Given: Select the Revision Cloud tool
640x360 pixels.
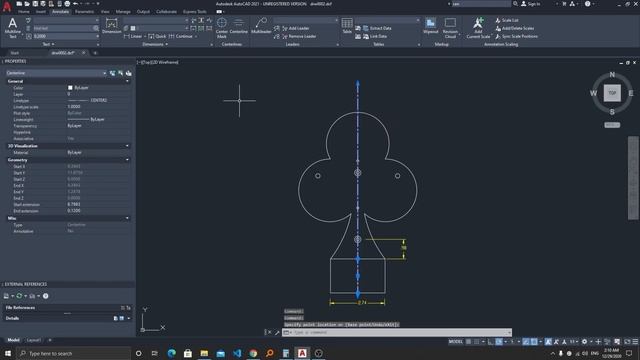Looking at the screenshot, I should point(450,28).
